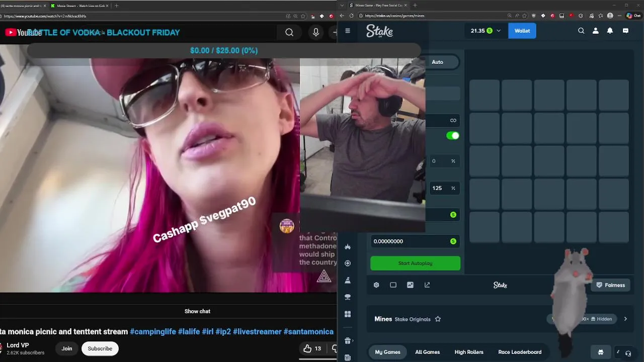Select the My Games tab

point(388,352)
